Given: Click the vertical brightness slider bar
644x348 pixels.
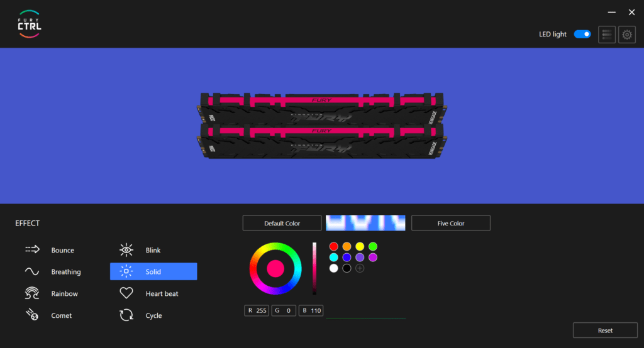Looking at the screenshot, I should pyautogui.click(x=314, y=268).
